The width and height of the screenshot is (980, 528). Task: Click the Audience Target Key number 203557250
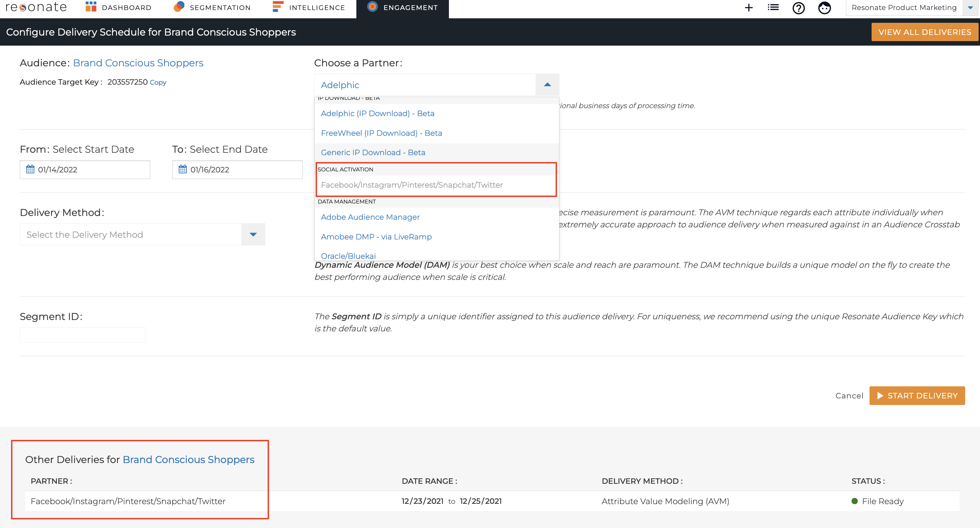[x=127, y=82]
